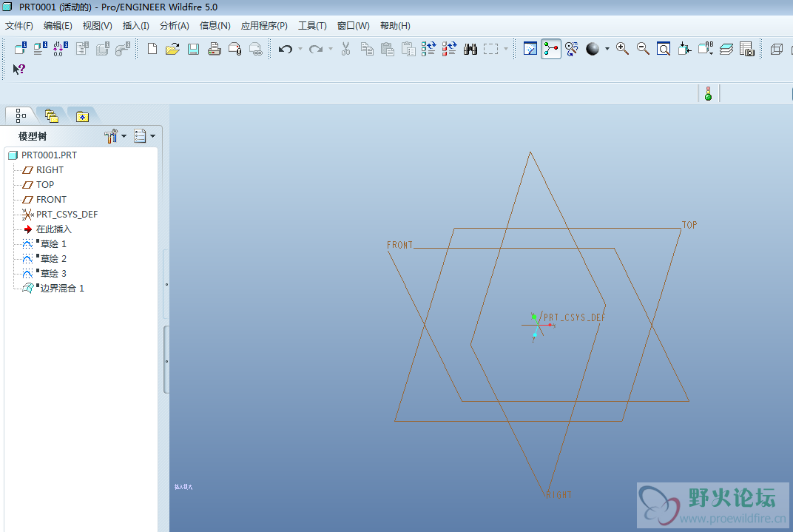Switch to the favorites tab
This screenshot has width=793, height=532.
point(82,116)
